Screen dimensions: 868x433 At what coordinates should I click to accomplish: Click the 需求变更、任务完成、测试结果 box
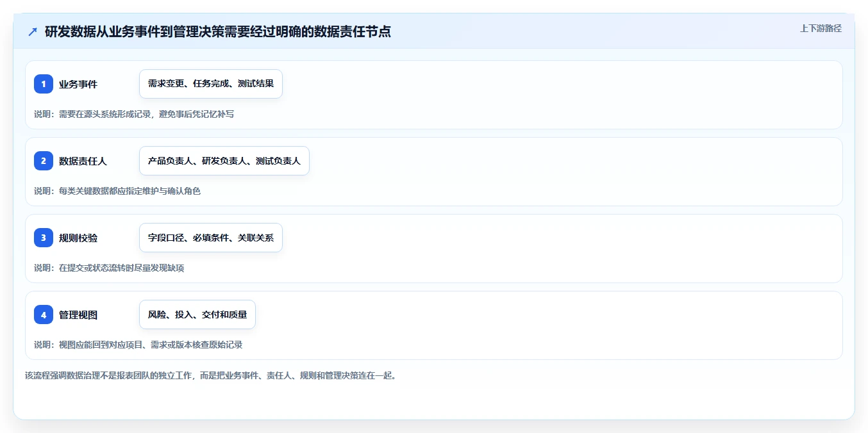(x=211, y=84)
